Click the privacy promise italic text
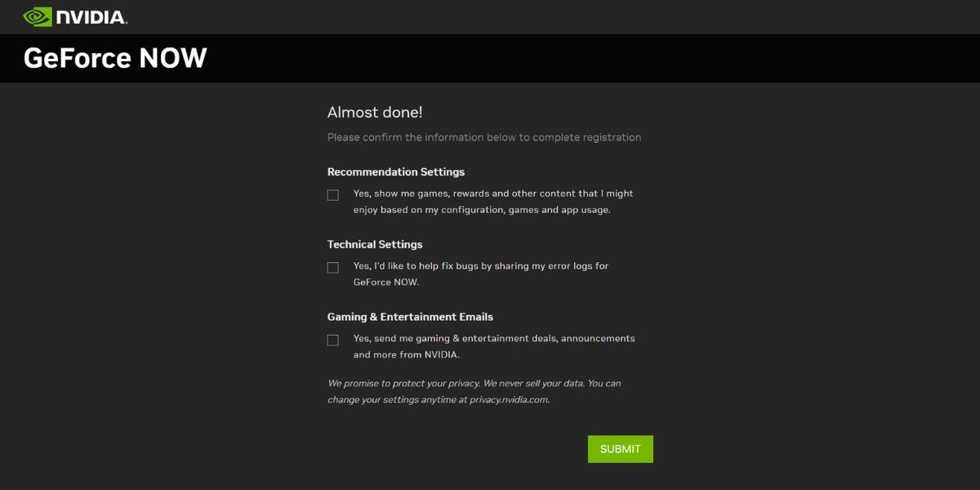The height and width of the screenshot is (490, 980). (474, 390)
